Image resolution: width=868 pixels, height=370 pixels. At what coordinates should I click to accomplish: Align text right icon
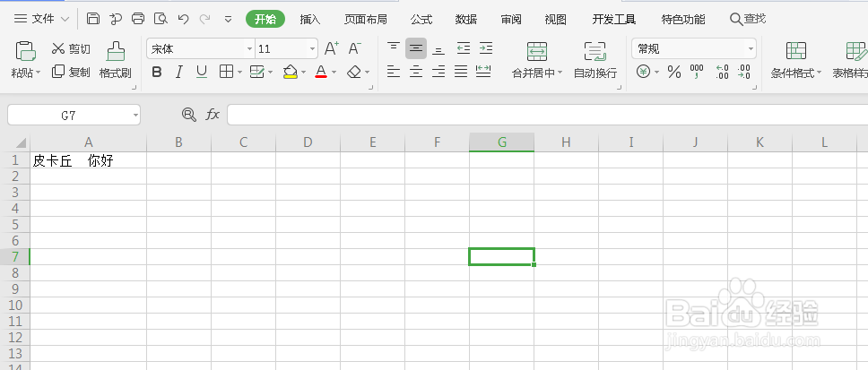pyautogui.click(x=438, y=72)
